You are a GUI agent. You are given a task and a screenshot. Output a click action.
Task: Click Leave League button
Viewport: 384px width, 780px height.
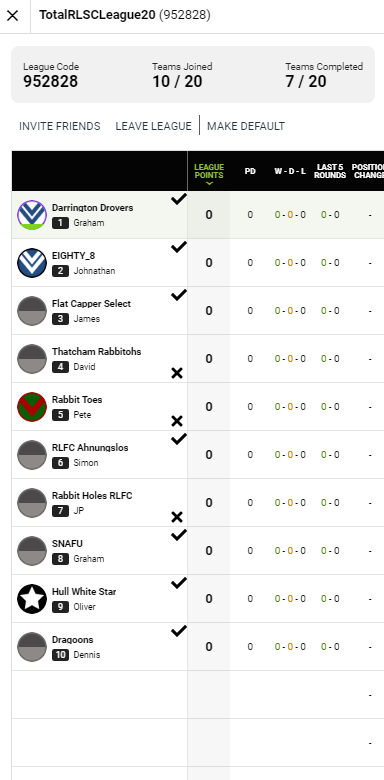153,126
